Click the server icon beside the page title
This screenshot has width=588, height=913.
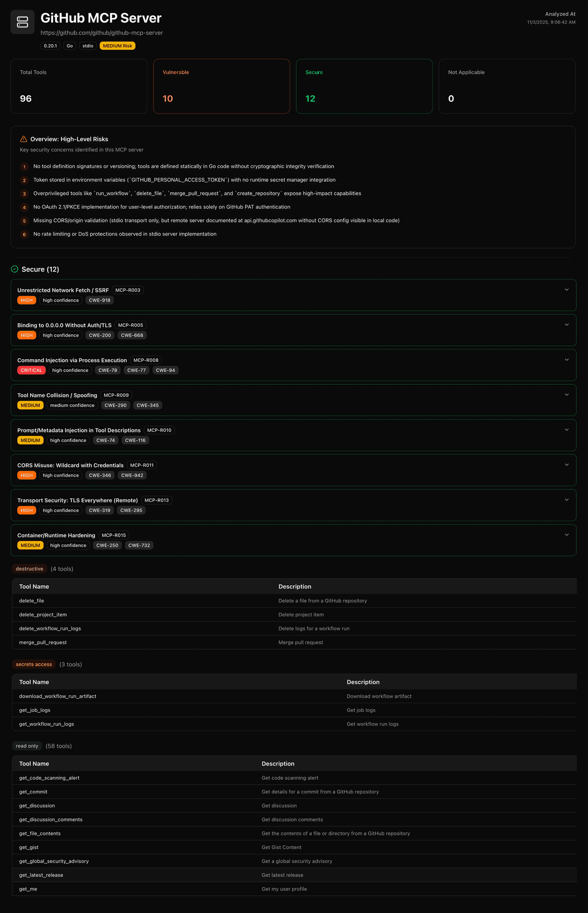[x=22, y=22]
